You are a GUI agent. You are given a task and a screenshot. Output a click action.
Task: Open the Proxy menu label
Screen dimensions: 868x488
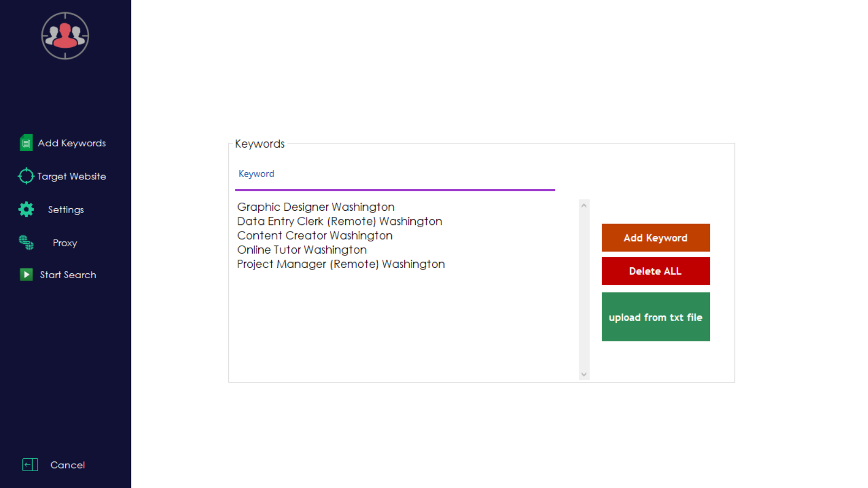(x=65, y=243)
